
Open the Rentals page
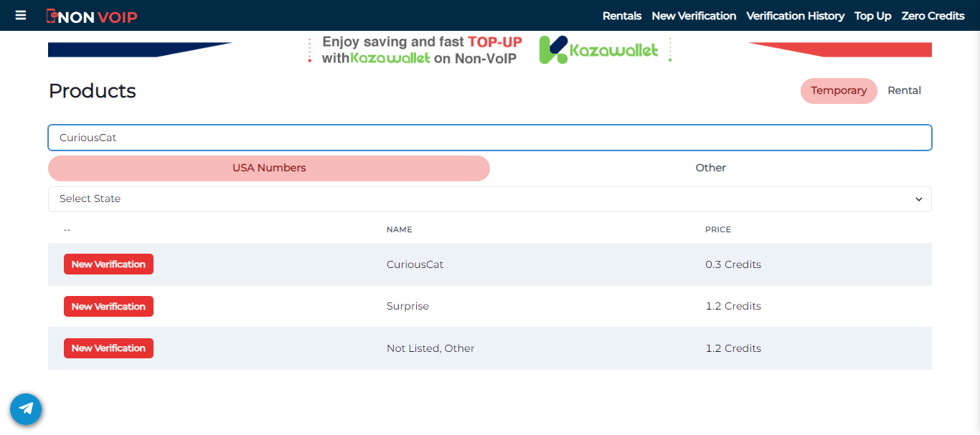[x=622, y=15]
